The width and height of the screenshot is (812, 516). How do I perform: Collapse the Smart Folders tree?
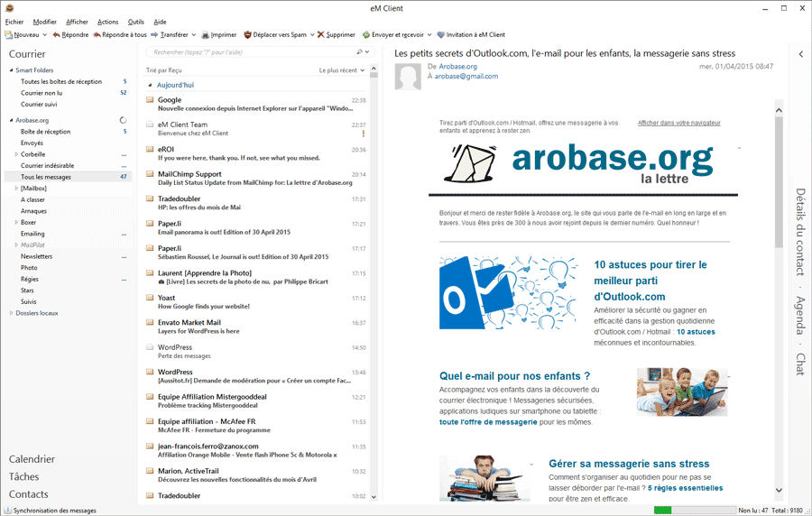pos(12,69)
